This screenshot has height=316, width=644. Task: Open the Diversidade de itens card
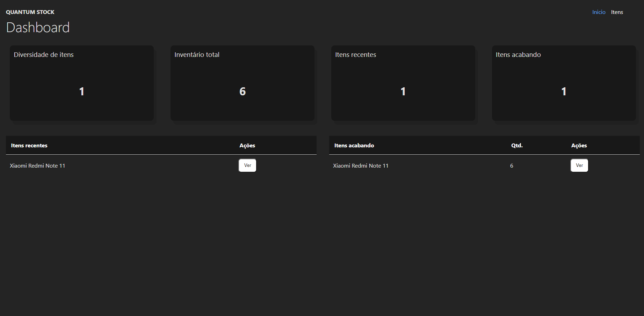[81, 84]
